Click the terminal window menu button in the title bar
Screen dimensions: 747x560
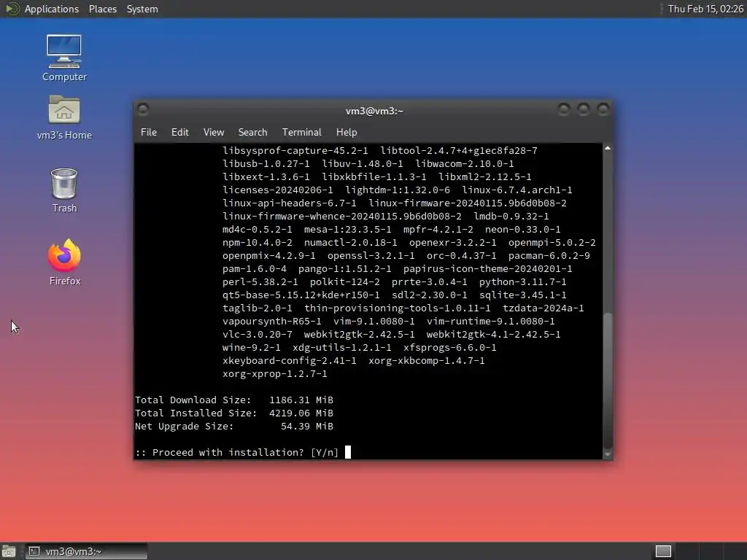pos(143,110)
